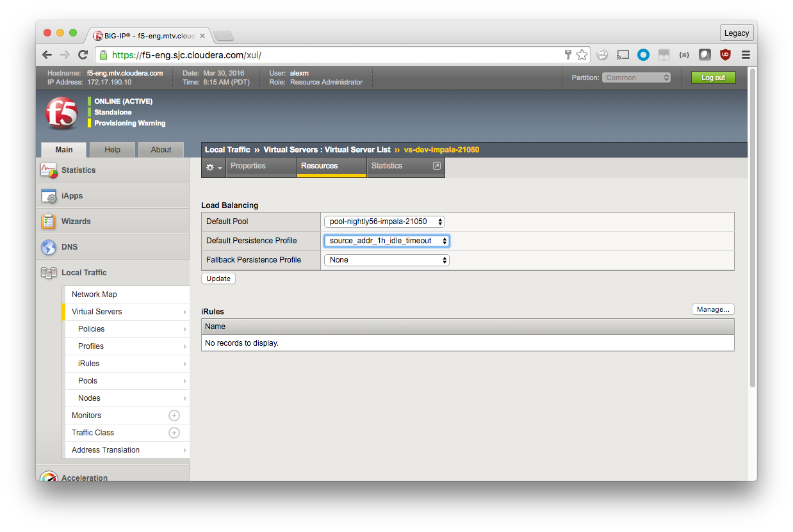The image size is (793, 532).
Task: Click the gear settings icon in tab bar
Action: coord(213,166)
